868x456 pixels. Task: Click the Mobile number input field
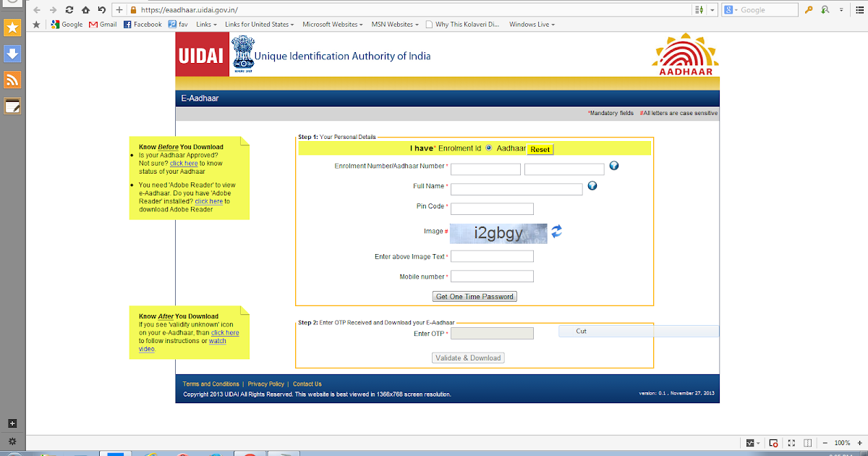point(492,276)
